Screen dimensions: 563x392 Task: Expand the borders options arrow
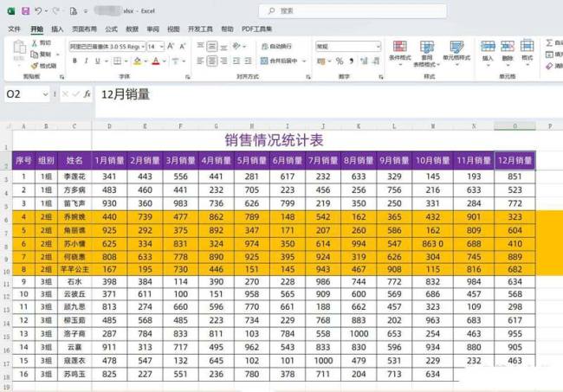pos(126,61)
